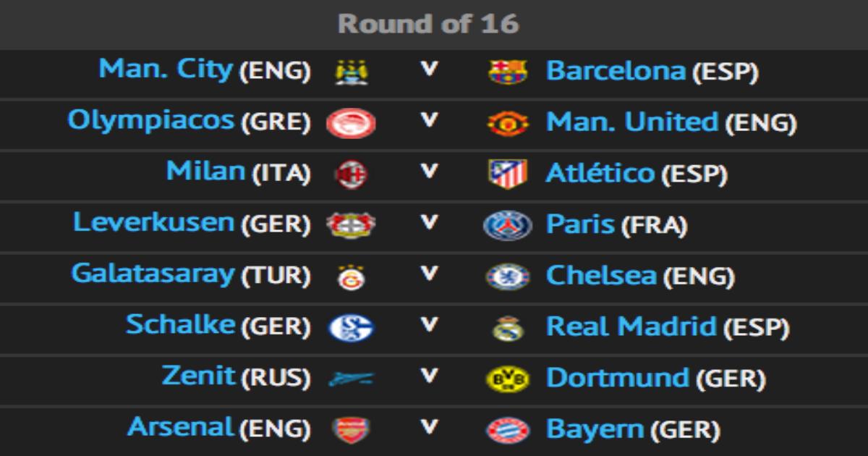Click the Atlético shield crest
Viewport: 868px width, 456px height.
pyautogui.click(x=508, y=174)
